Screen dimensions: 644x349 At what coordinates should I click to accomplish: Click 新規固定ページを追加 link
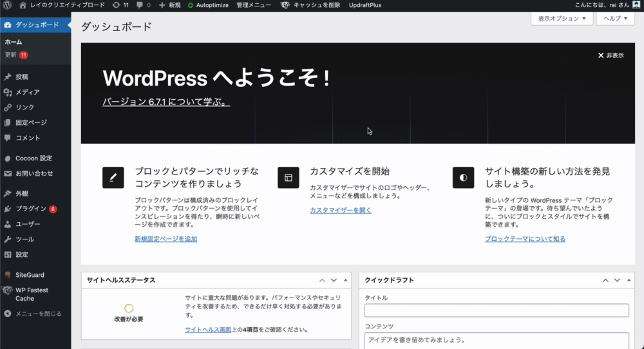click(166, 238)
